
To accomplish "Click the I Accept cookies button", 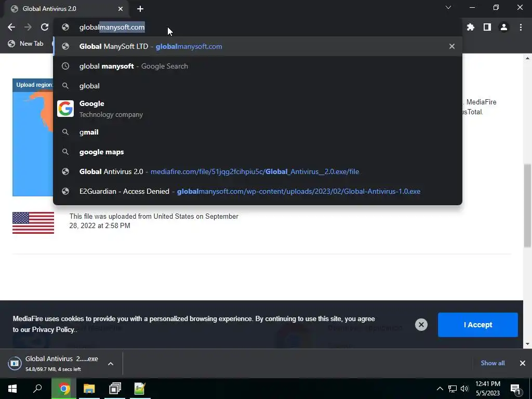I will coord(478,325).
